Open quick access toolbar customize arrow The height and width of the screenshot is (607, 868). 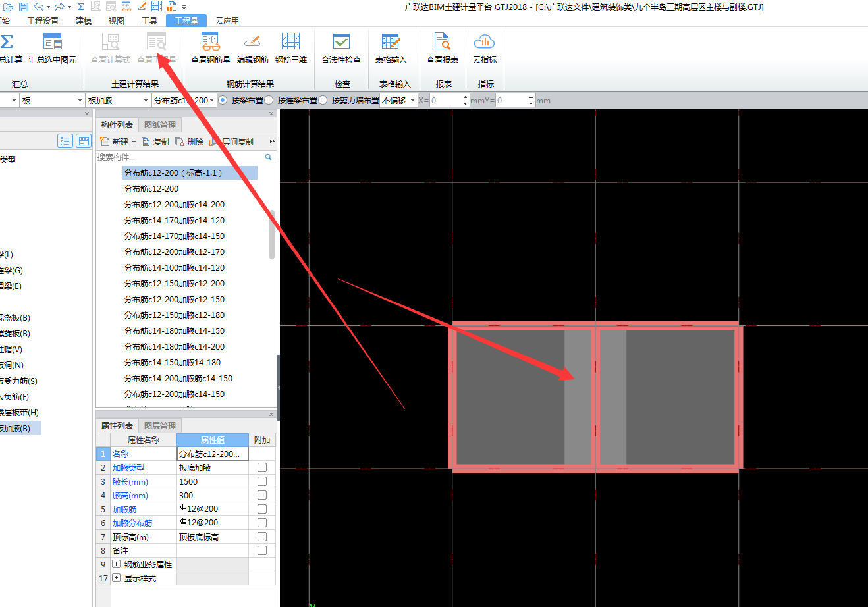(184, 7)
